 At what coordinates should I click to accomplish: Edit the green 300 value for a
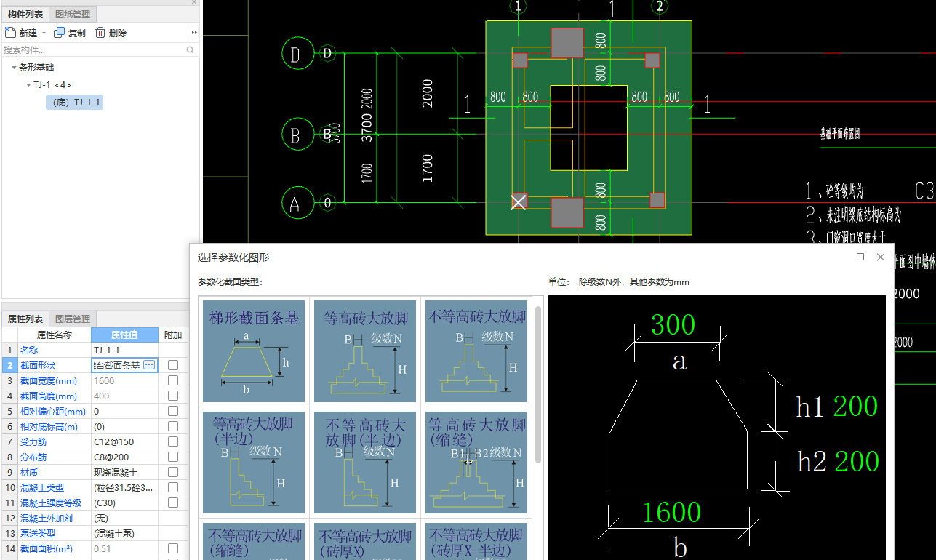pos(673,325)
